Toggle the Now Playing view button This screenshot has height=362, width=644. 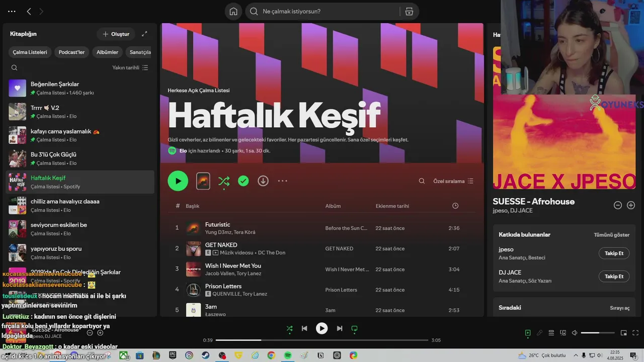tap(528, 333)
